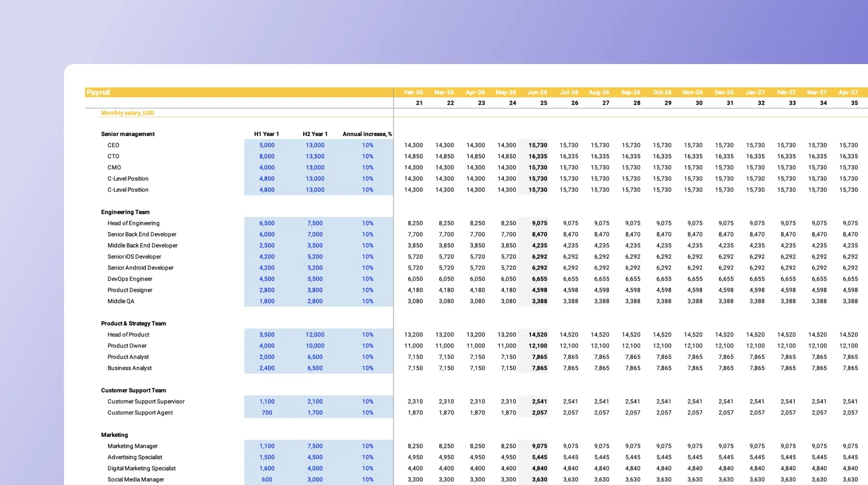This screenshot has width=868, height=485.
Task: Click the Feb-26 month header
Action: coord(413,92)
